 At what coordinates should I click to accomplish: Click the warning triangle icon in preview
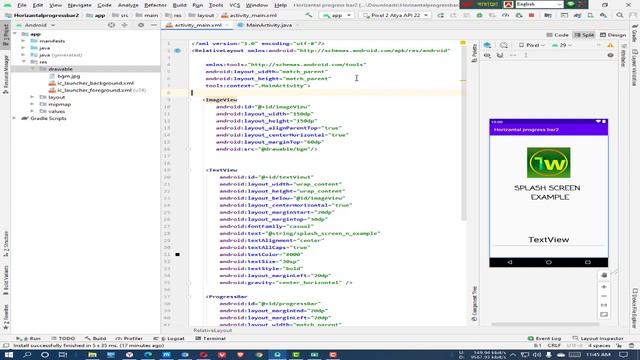click(x=610, y=45)
